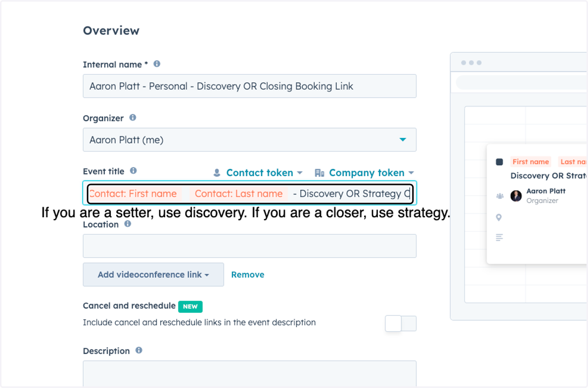Image resolution: width=588 pixels, height=388 pixels.
Task: Click the building icon of Company token
Action: coord(319,173)
